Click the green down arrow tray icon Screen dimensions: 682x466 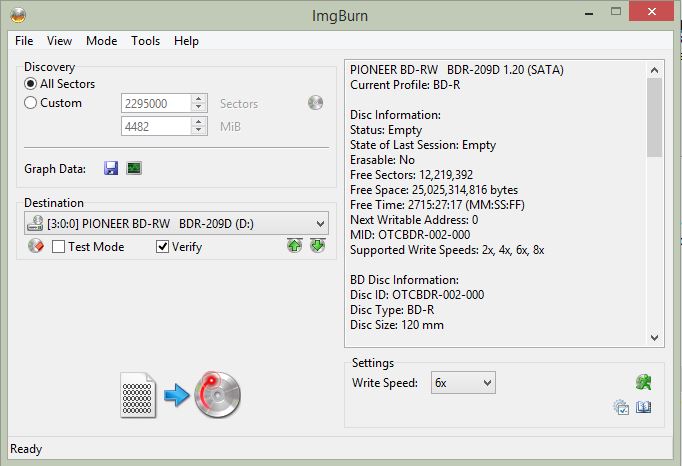pos(318,245)
